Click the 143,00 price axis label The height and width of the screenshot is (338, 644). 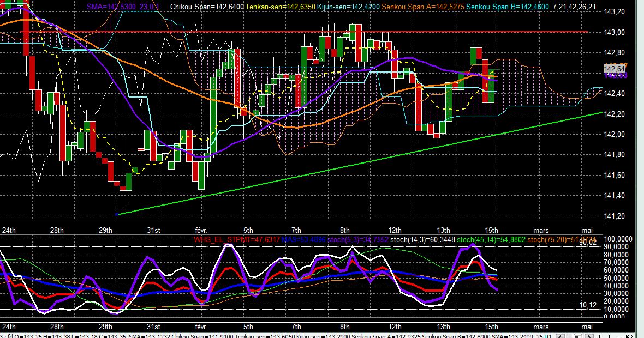[x=615, y=32]
